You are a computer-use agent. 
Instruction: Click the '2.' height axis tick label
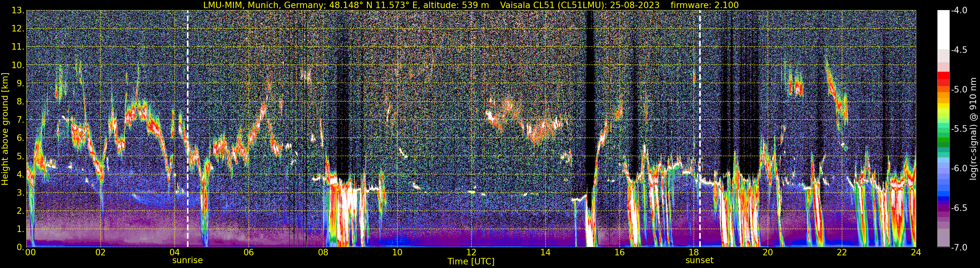(20, 211)
